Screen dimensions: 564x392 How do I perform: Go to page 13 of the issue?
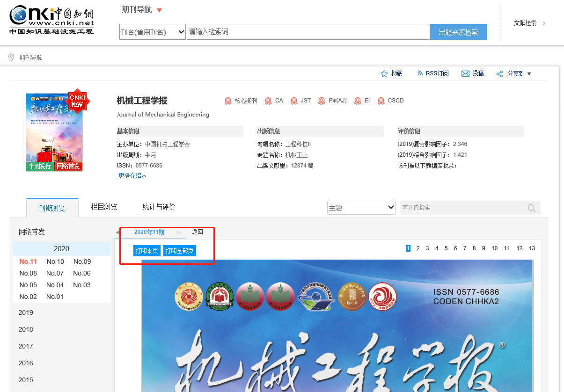tap(532, 248)
